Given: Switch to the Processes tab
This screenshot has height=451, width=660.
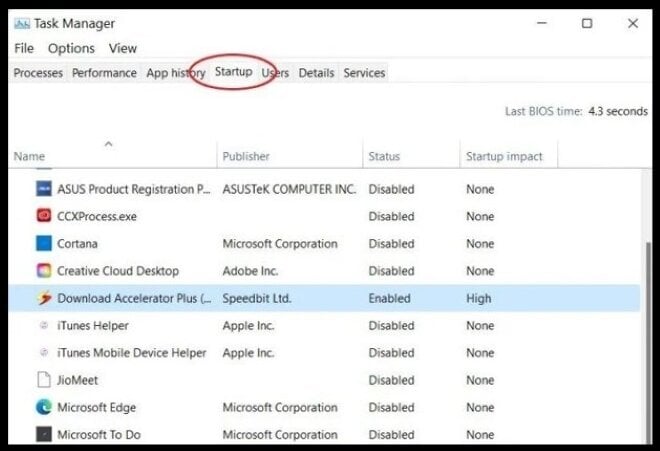Looking at the screenshot, I should pyautogui.click(x=38, y=73).
